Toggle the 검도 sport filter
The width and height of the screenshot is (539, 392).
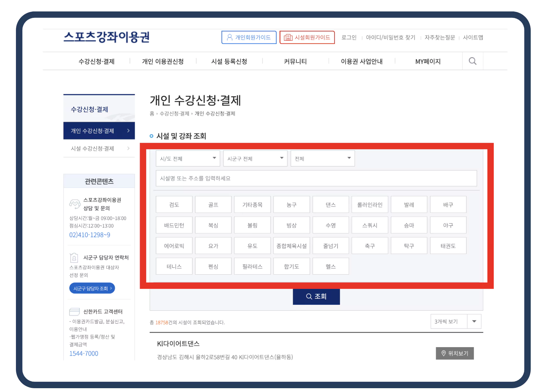(174, 205)
